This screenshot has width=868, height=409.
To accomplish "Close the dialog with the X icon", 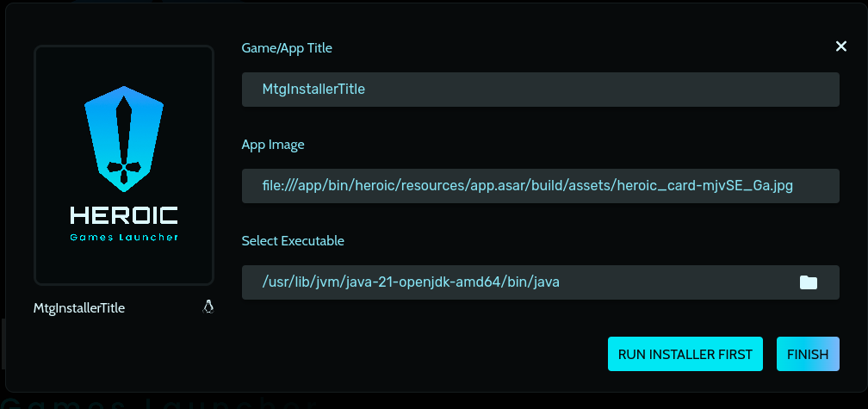I will click(x=841, y=46).
